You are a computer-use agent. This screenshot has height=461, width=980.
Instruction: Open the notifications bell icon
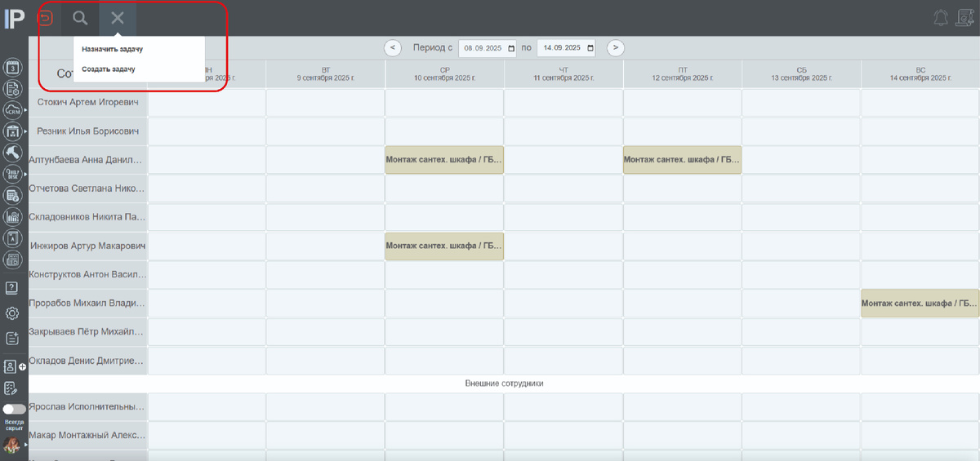[942, 18]
